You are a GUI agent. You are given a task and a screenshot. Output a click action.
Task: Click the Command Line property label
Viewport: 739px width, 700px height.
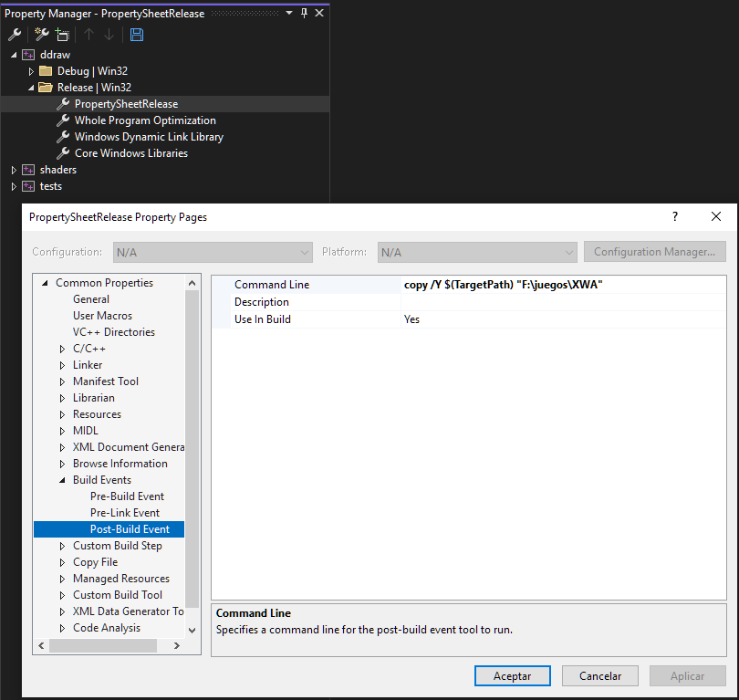click(272, 285)
